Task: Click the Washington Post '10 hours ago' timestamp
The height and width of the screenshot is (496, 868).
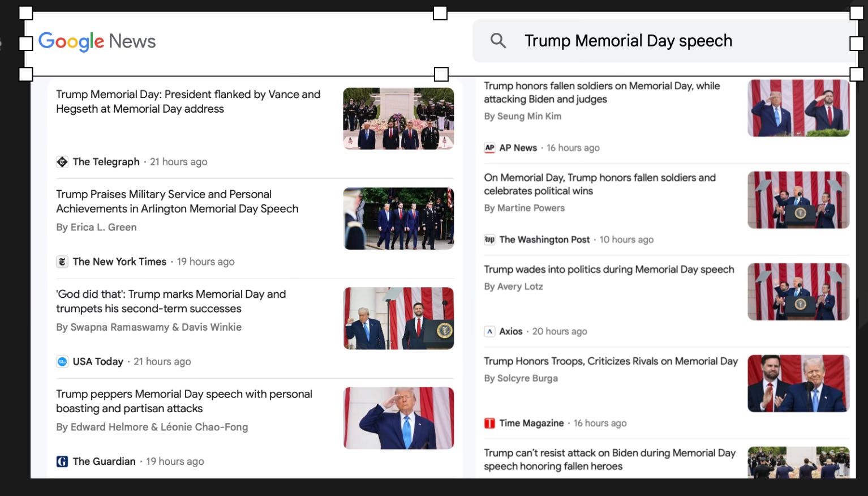Action: tap(626, 240)
